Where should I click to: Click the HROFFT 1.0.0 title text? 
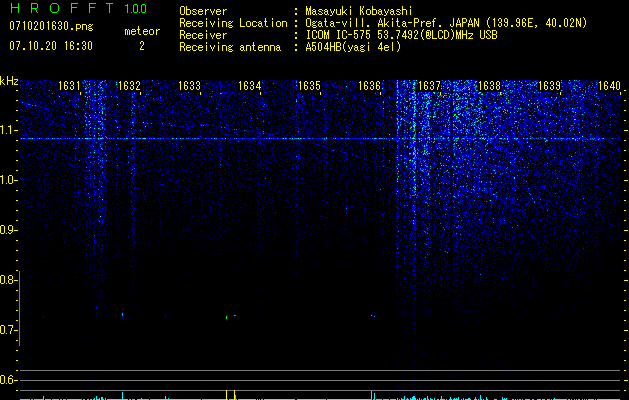[78, 8]
